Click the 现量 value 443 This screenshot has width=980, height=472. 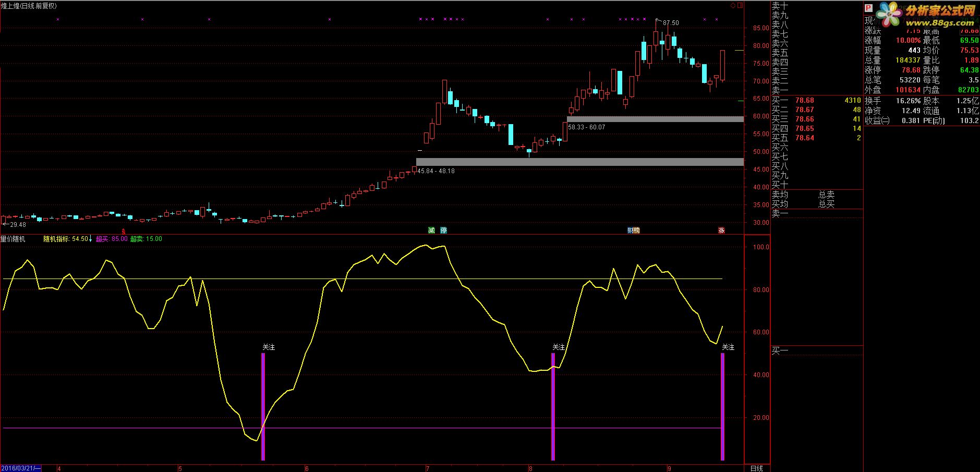coord(914,50)
